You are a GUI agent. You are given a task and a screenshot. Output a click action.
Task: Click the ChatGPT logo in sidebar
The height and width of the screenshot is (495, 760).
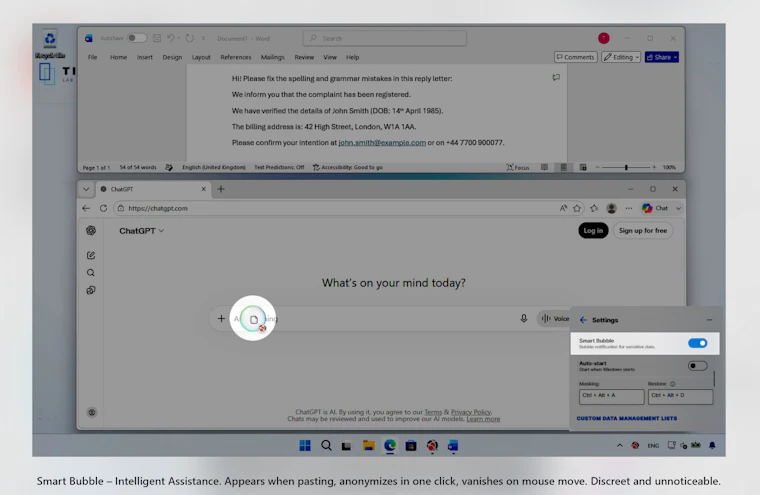coord(91,230)
